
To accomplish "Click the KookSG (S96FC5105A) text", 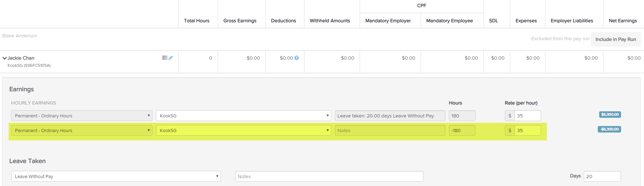I will (29, 65).
